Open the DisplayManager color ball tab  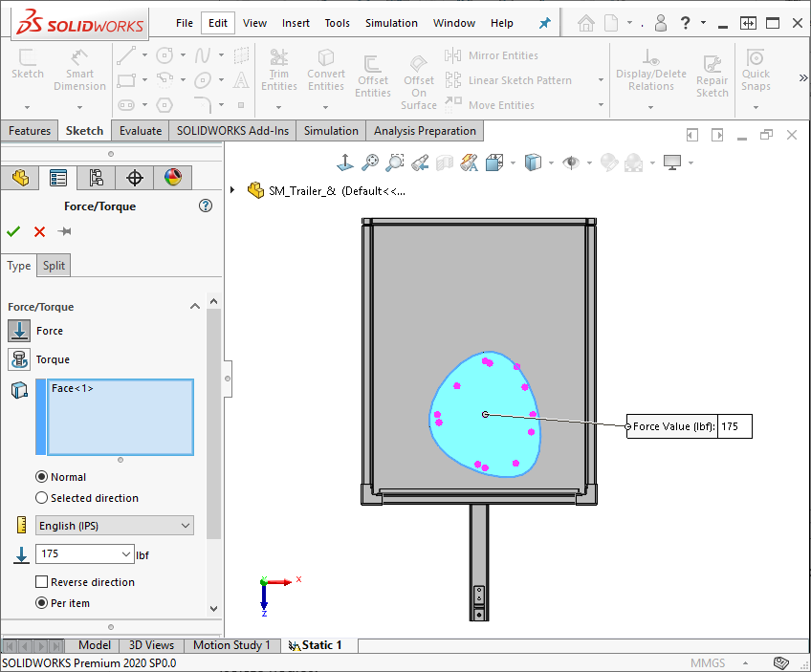(x=173, y=178)
